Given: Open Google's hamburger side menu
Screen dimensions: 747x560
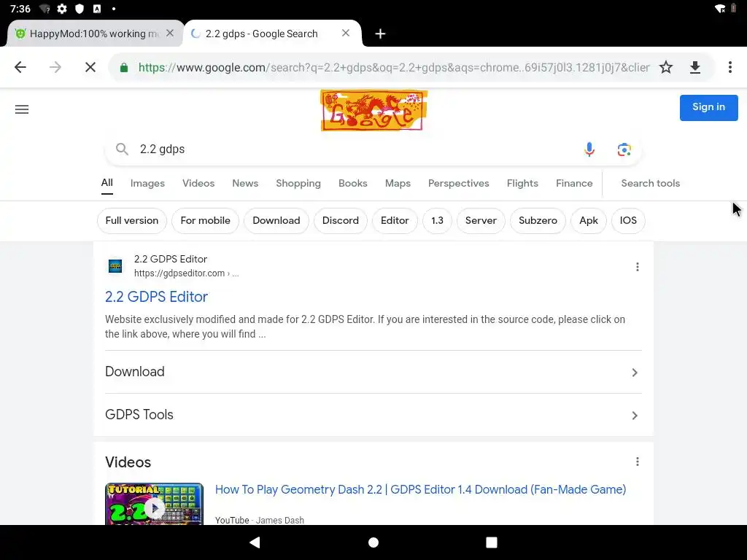Looking at the screenshot, I should coord(22,109).
